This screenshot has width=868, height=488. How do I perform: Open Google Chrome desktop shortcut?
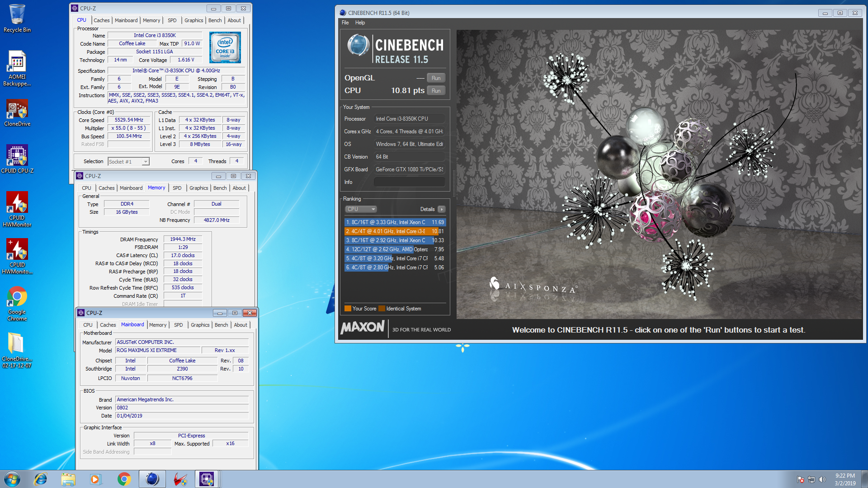pos(17,304)
